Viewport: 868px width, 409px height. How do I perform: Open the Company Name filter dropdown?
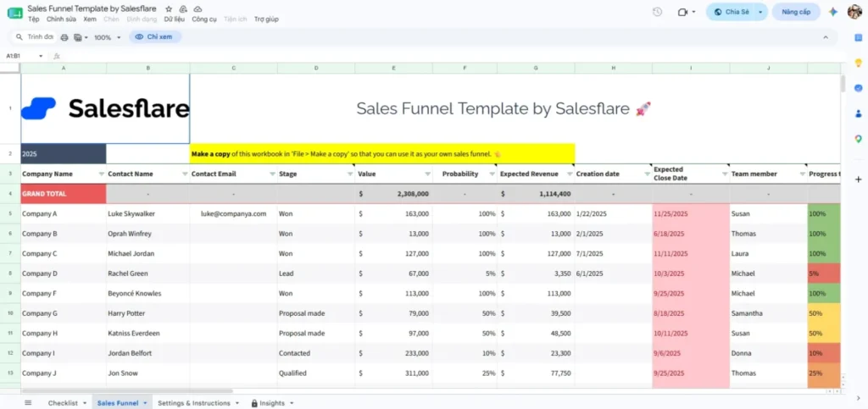101,174
